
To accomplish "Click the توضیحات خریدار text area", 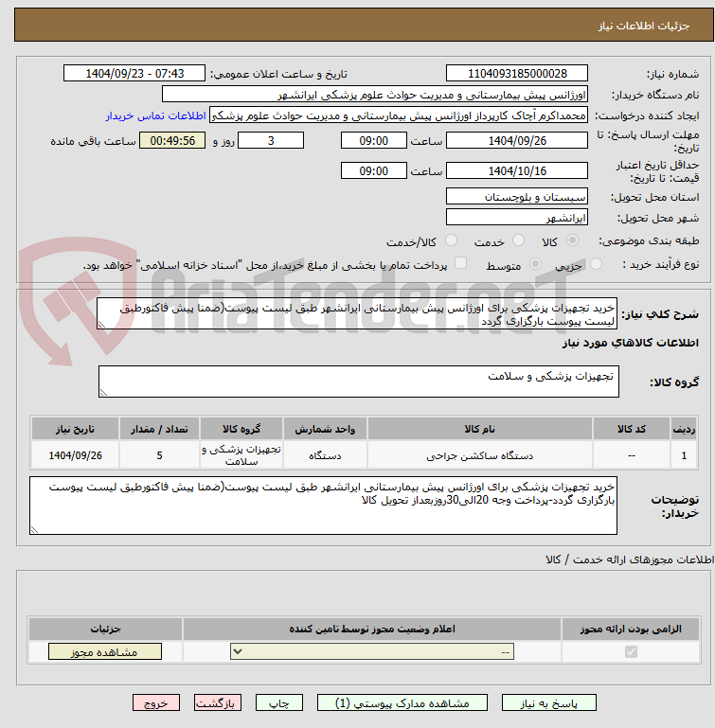I will point(323,506).
